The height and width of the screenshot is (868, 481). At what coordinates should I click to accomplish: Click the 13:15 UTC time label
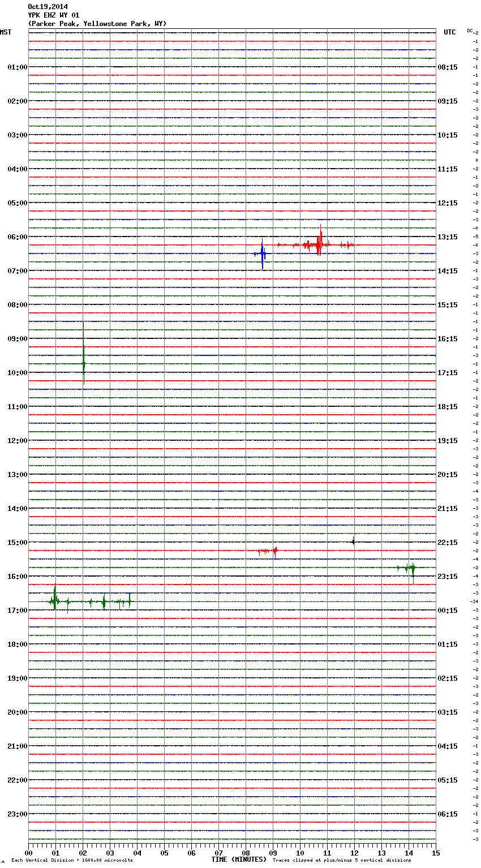[448, 237]
